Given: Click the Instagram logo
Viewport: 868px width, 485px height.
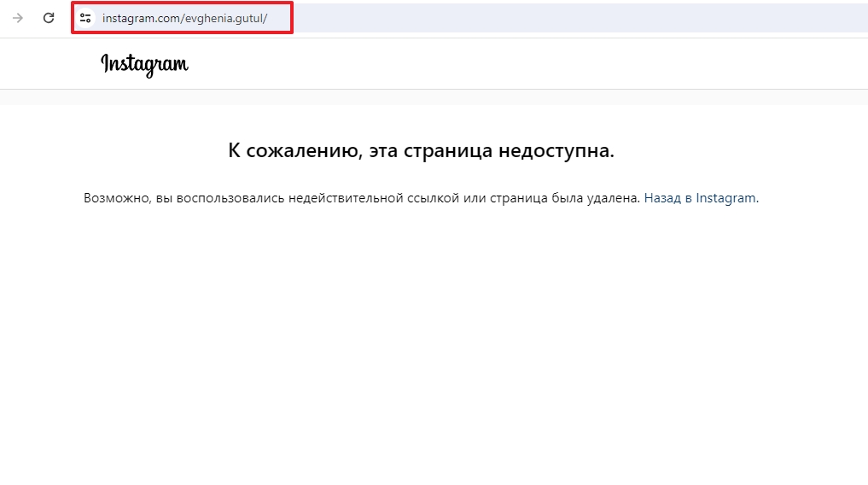Looking at the screenshot, I should coord(144,65).
